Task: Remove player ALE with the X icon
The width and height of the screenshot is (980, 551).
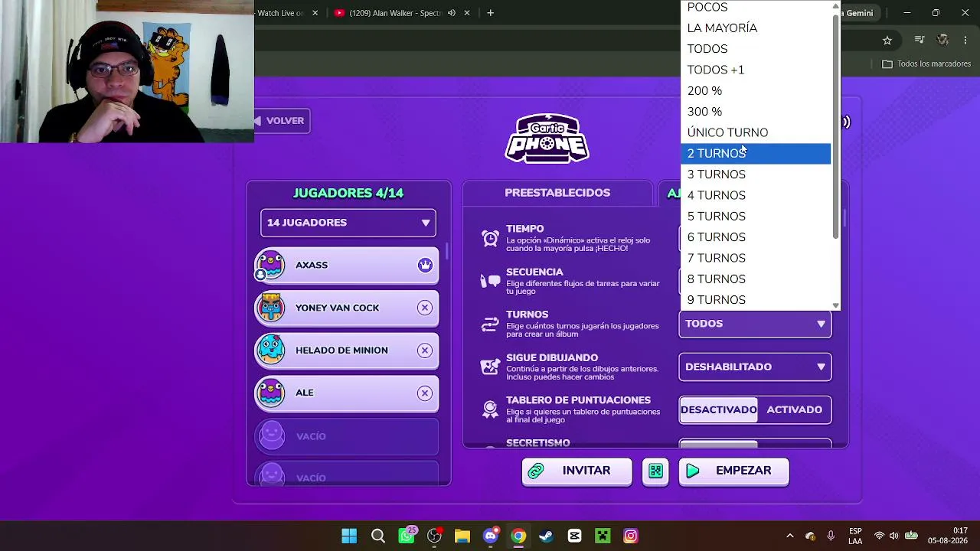Action: (x=425, y=393)
